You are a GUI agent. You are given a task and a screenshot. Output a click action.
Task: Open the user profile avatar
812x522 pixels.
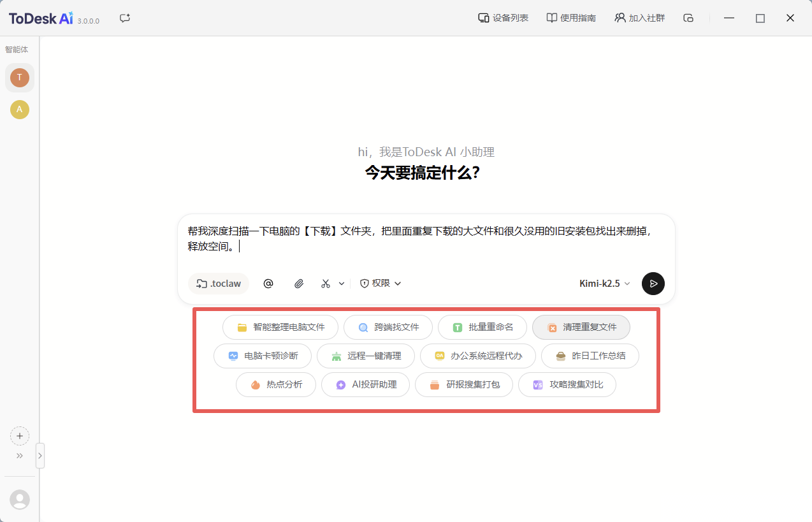coord(20,500)
